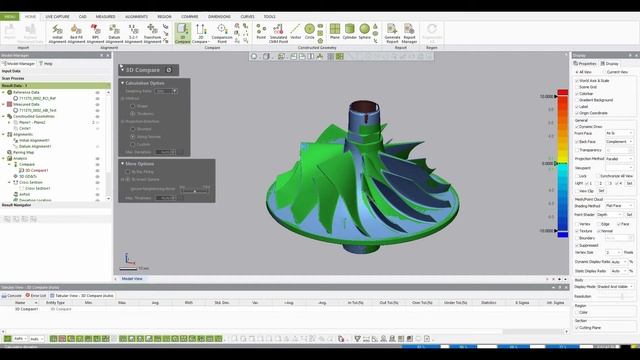Enable the Gradient Background checkbox
640x360 pixels.
pos(577,100)
